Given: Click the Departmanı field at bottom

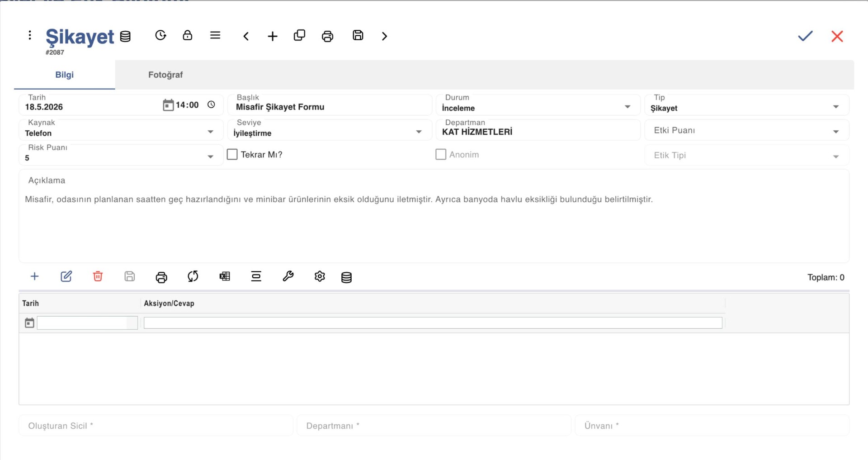Looking at the screenshot, I should (434, 426).
